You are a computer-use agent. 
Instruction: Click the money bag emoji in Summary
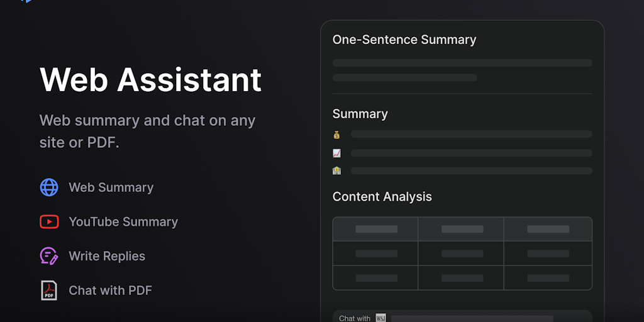pos(337,135)
